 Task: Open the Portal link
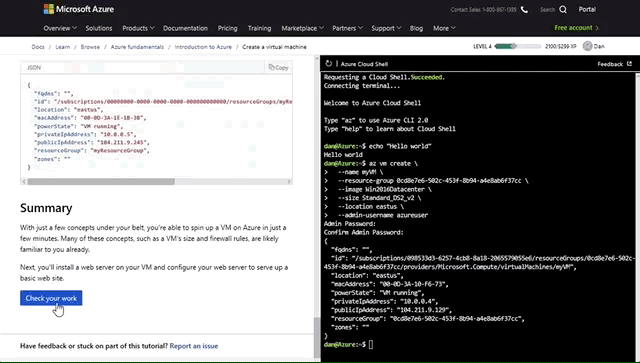[x=587, y=9]
